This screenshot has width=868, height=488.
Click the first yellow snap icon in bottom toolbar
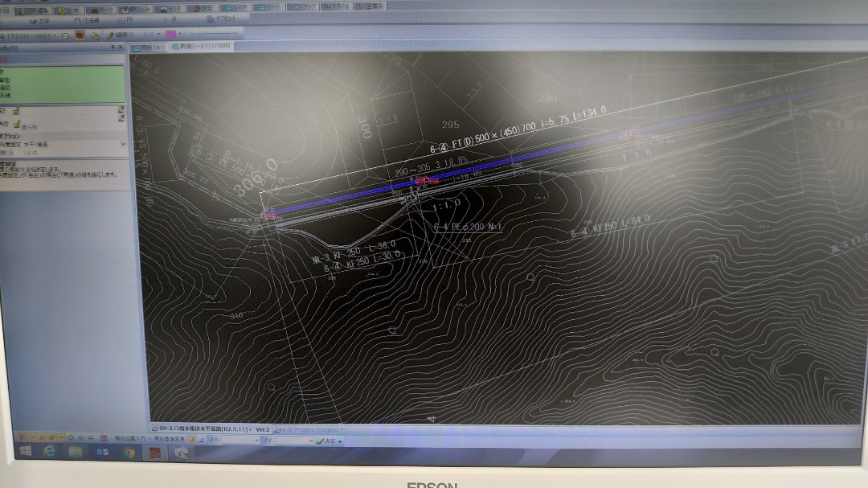[23, 437]
